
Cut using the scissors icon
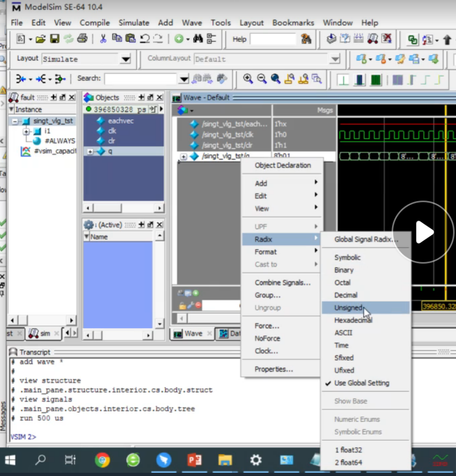pos(103,39)
